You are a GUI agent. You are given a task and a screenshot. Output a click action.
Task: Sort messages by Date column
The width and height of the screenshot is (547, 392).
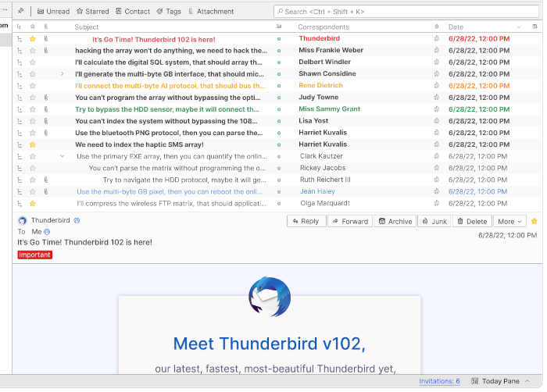tap(456, 27)
